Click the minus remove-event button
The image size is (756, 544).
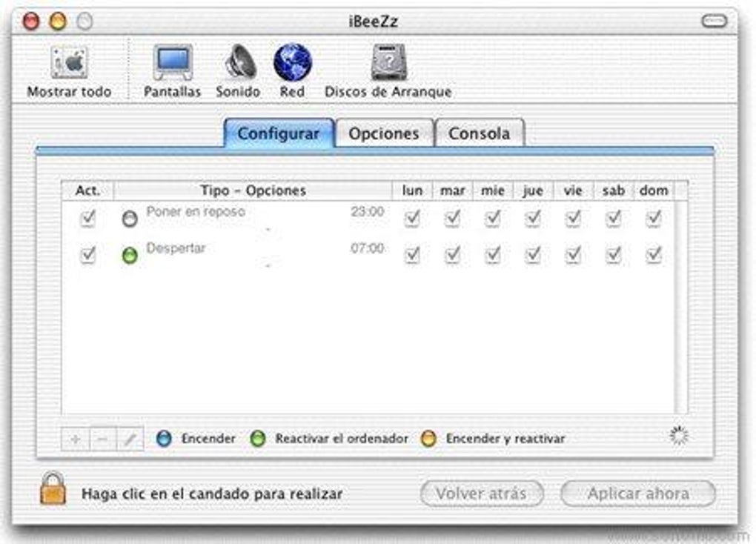(x=103, y=439)
